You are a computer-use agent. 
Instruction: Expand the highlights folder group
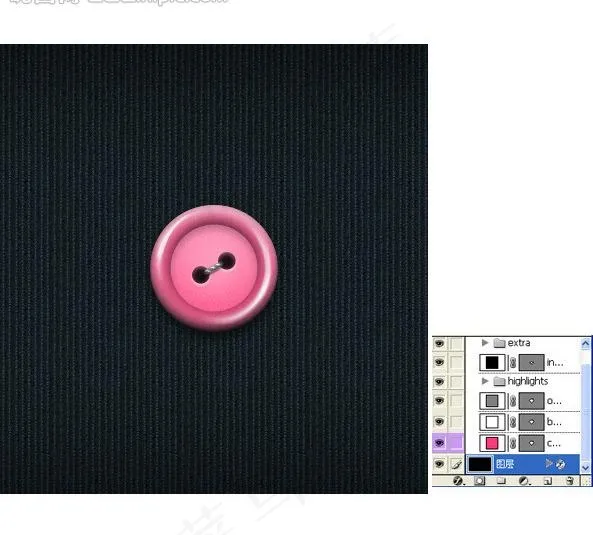click(485, 381)
